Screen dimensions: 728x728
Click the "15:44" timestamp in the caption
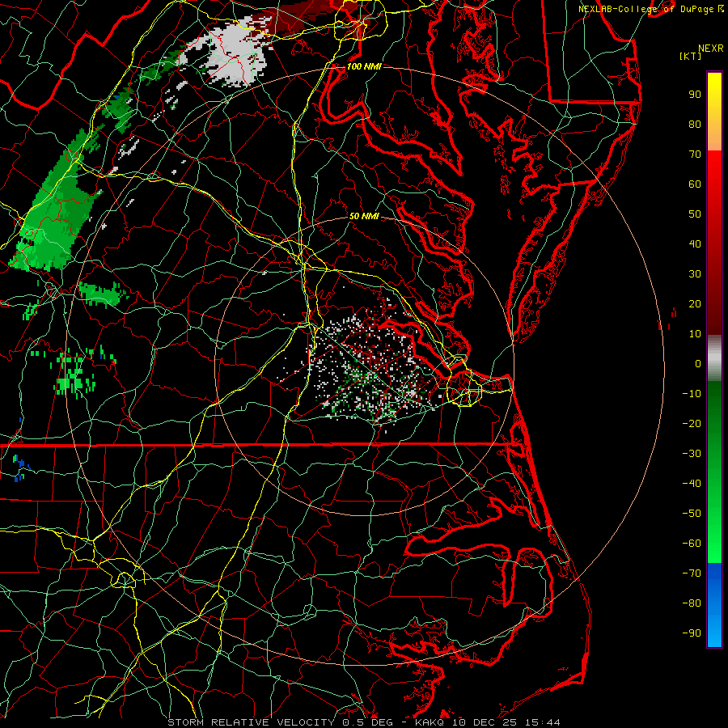pyautogui.click(x=544, y=722)
